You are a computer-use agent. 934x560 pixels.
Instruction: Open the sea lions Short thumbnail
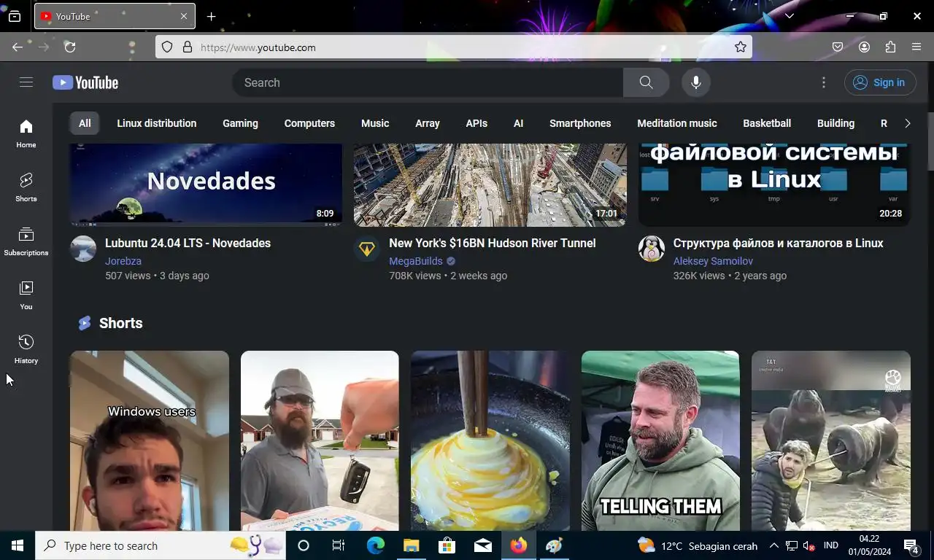(x=831, y=440)
